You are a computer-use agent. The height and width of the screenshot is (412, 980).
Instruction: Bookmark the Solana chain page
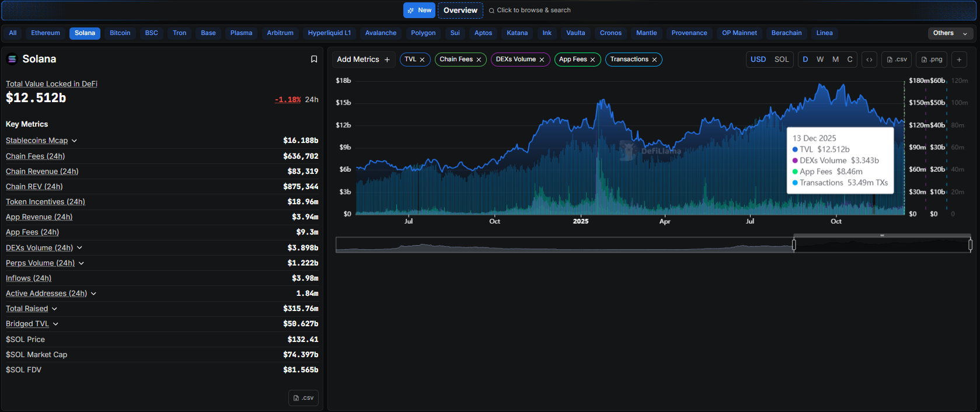point(314,59)
